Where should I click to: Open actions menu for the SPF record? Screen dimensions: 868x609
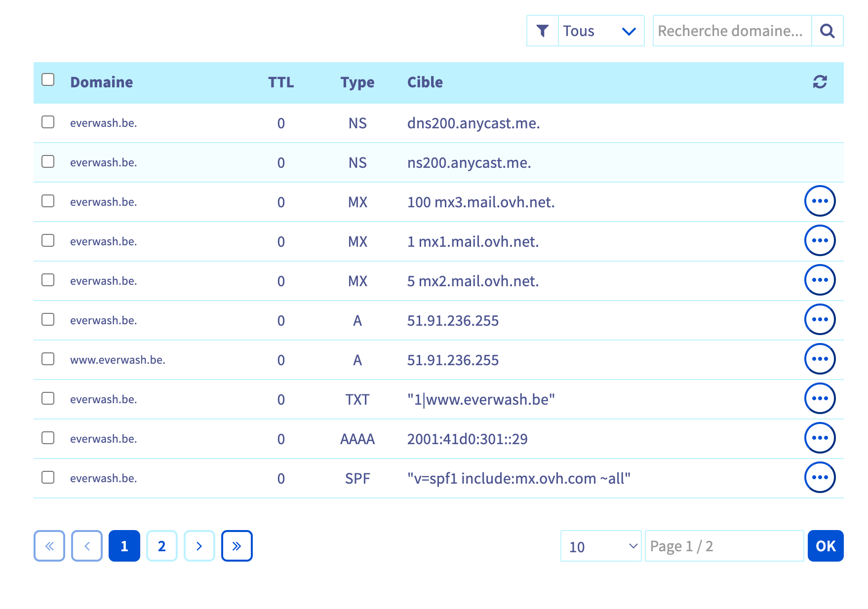[x=820, y=478]
